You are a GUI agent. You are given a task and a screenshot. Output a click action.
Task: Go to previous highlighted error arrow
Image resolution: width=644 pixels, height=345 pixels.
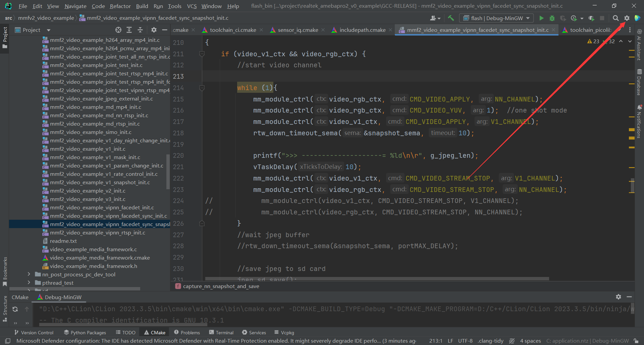point(621,41)
